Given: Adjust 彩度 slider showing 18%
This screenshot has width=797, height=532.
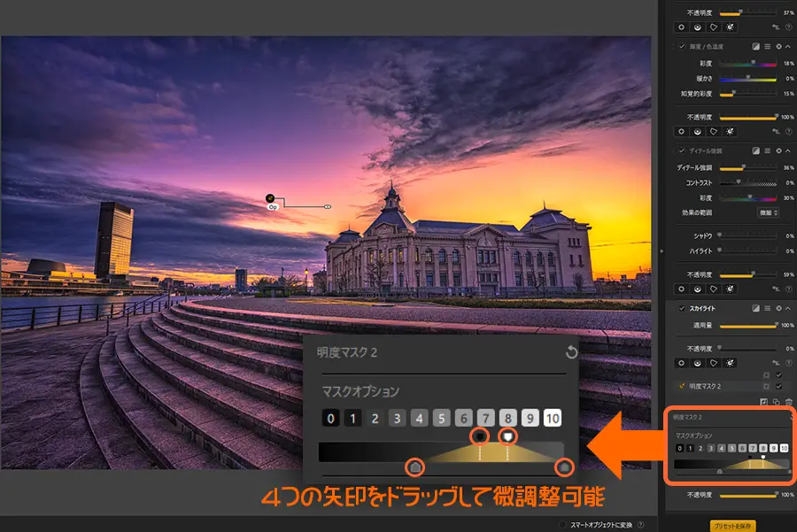Looking at the screenshot, I should [747, 64].
